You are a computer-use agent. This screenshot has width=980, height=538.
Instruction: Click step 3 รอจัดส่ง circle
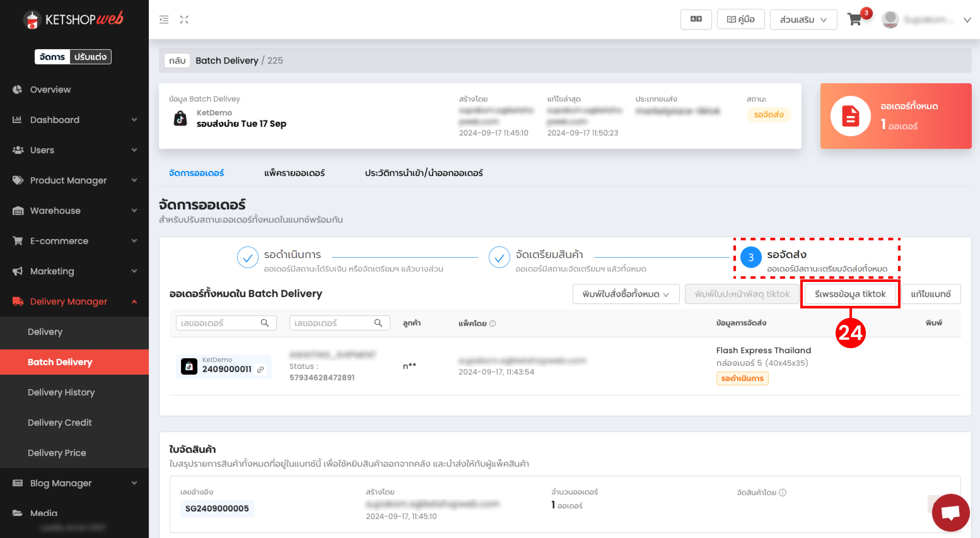(x=751, y=258)
